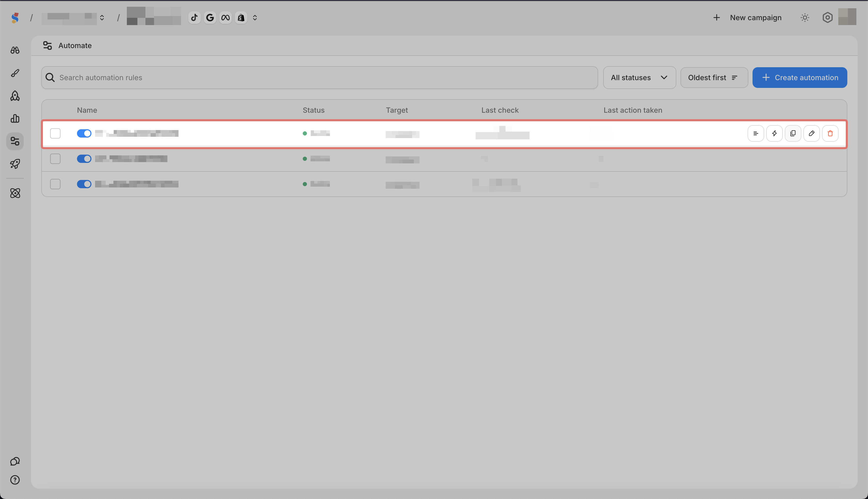The image size is (868, 499).
Task: Open the atom icon in sidebar
Action: 15,193
